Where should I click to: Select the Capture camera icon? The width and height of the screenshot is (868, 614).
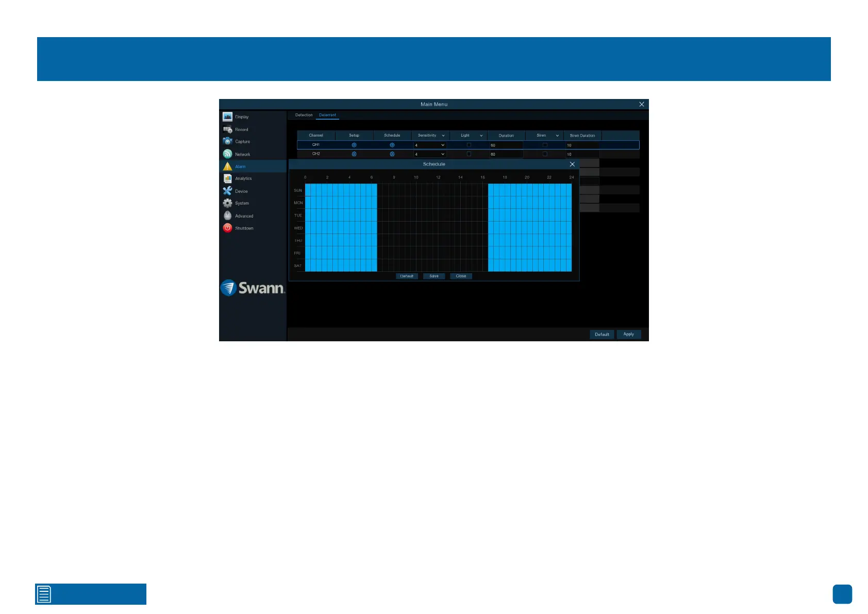[227, 141]
